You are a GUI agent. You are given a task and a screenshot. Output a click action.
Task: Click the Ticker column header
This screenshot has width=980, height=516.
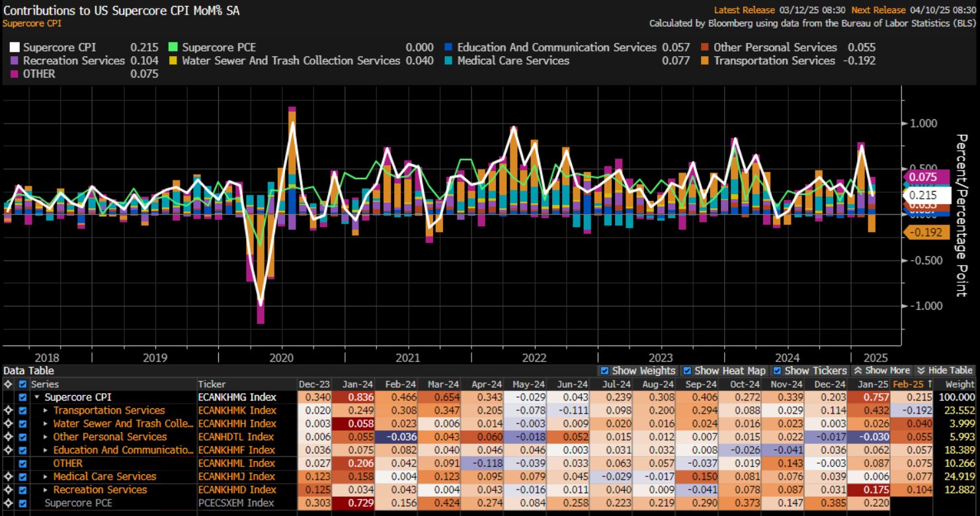click(x=212, y=384)
